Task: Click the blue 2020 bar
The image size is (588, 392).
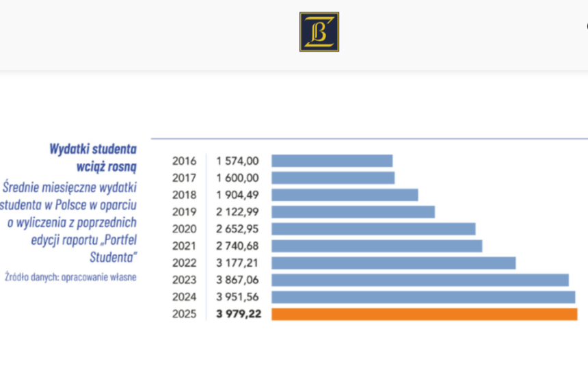Action: (x=373, y=228)
